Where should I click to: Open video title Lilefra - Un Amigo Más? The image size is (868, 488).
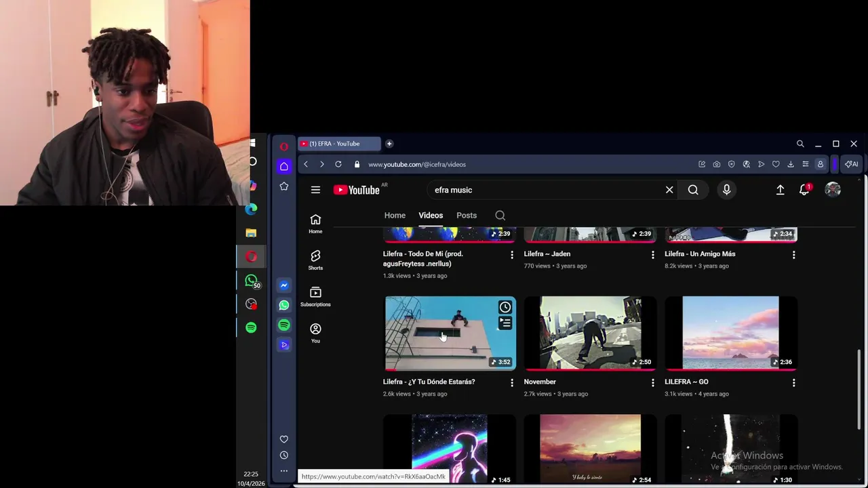(x=700, y=253)
